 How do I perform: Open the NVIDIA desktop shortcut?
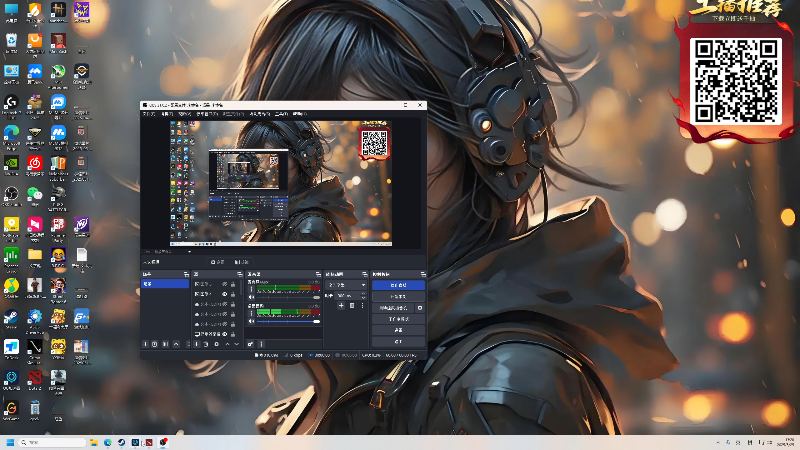pyautogui.click(x=11, y=163)
